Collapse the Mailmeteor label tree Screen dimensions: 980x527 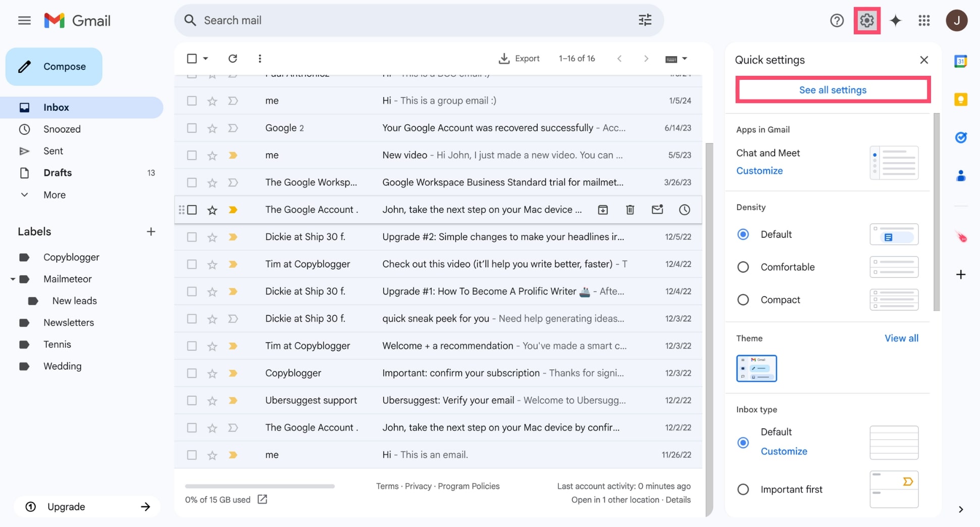13,279
